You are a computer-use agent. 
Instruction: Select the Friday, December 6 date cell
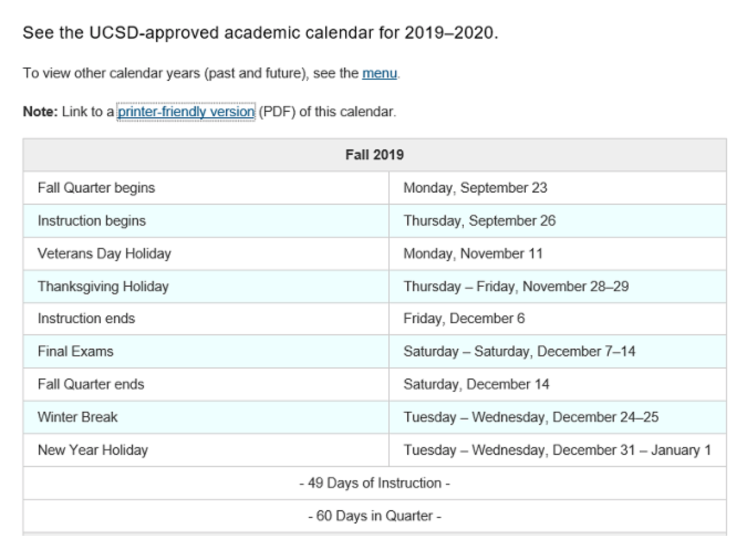click(x=464, y=319)
